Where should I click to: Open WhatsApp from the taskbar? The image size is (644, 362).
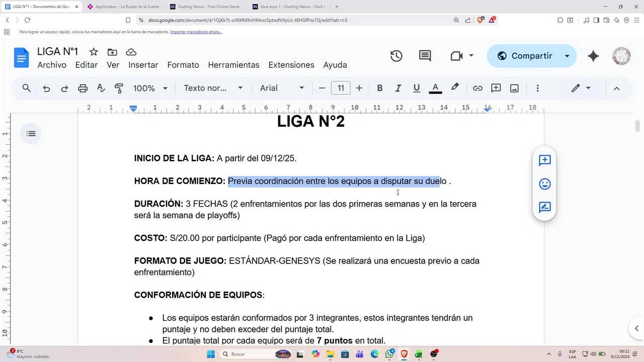[x=389, y=354]
